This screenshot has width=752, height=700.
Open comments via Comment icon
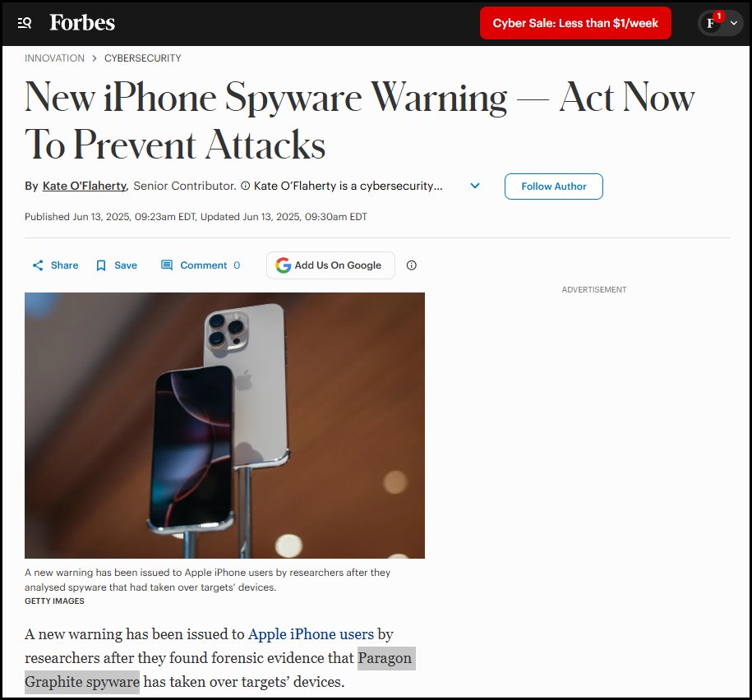pos(166,265)
